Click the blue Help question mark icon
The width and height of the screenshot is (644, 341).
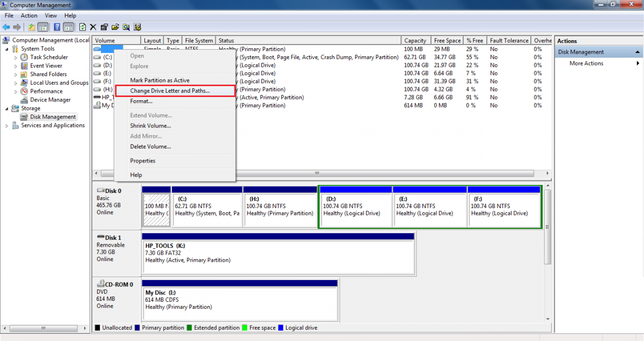56,27
